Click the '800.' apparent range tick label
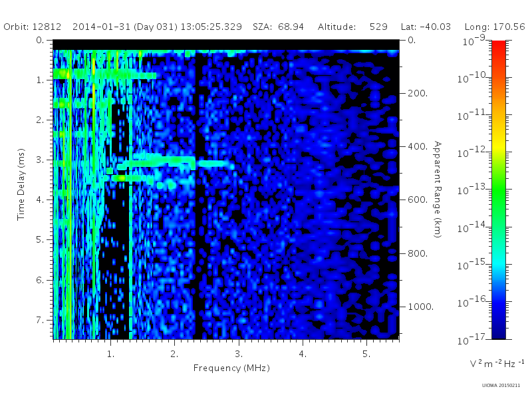 pos(418,253)
